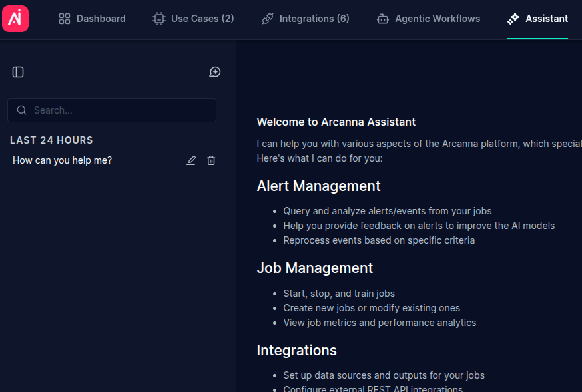The width and height of the screenshot is (582, 392).
Task: Click the 'Integrations' section heading
Action: pyautogui.click(x=296, y=350)
